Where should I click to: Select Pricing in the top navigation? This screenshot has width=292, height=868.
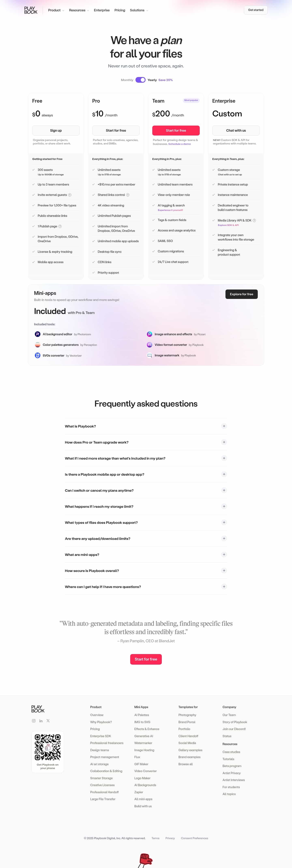coord(120,10)
